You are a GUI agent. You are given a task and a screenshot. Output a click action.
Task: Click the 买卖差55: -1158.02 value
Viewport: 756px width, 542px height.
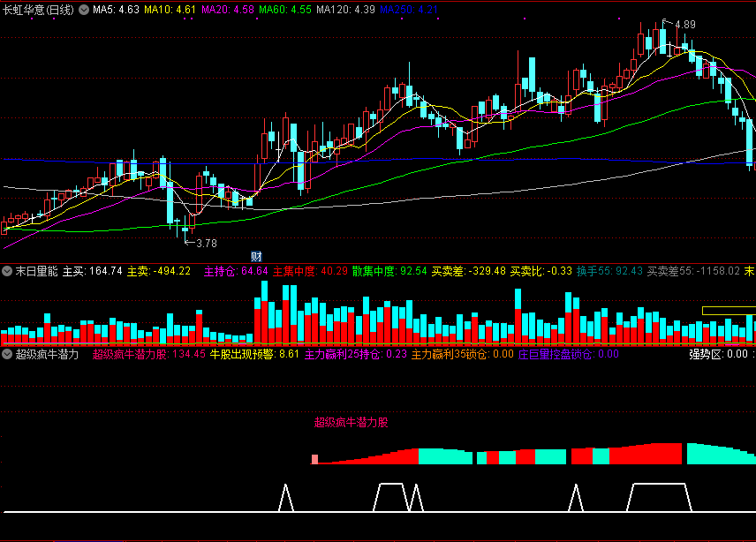[693, 271]
